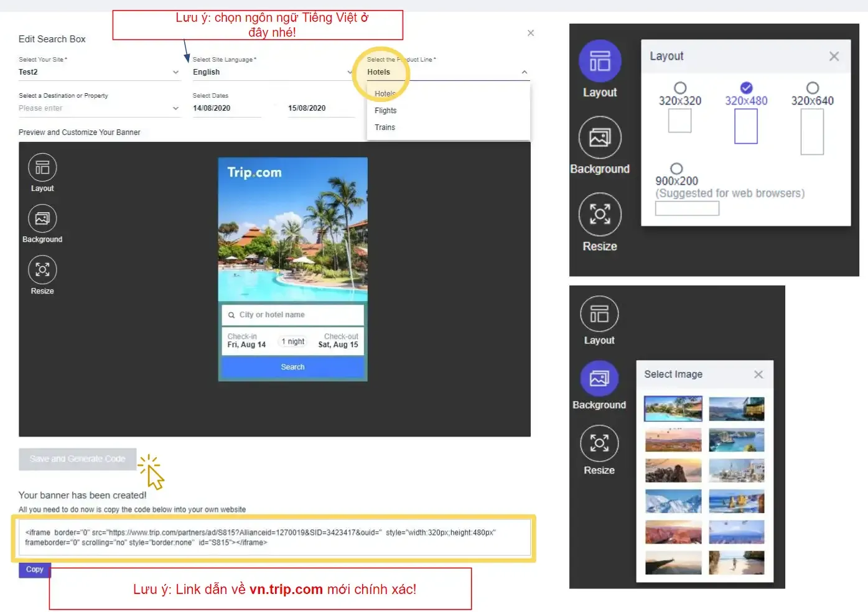Choose the 900x200 web browser layout

pos(676,168)
